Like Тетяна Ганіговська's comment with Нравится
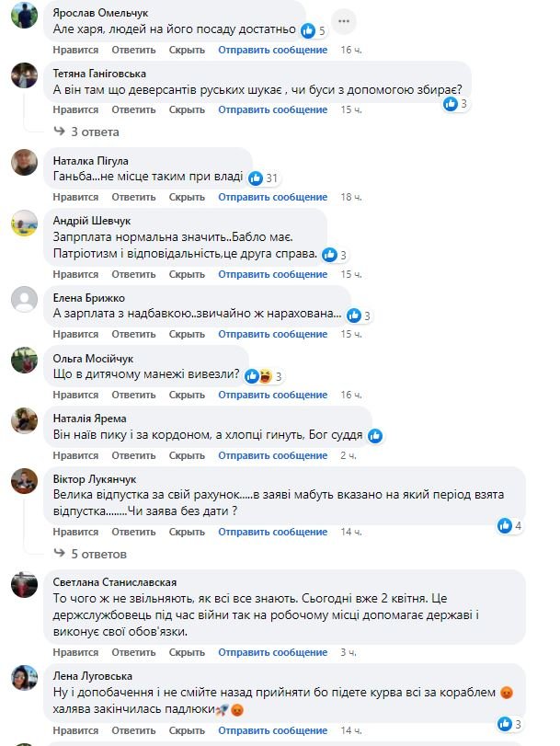This screenshot has height=746, width=560. pos(75,109)
